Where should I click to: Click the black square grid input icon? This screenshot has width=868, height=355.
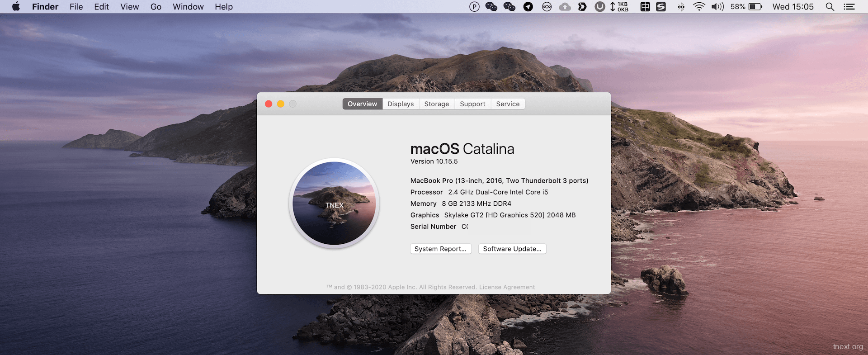coord(645,7)
